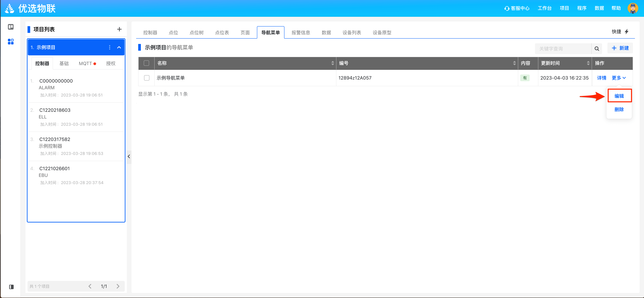Click the green 有 content tag

click(525, 78)
